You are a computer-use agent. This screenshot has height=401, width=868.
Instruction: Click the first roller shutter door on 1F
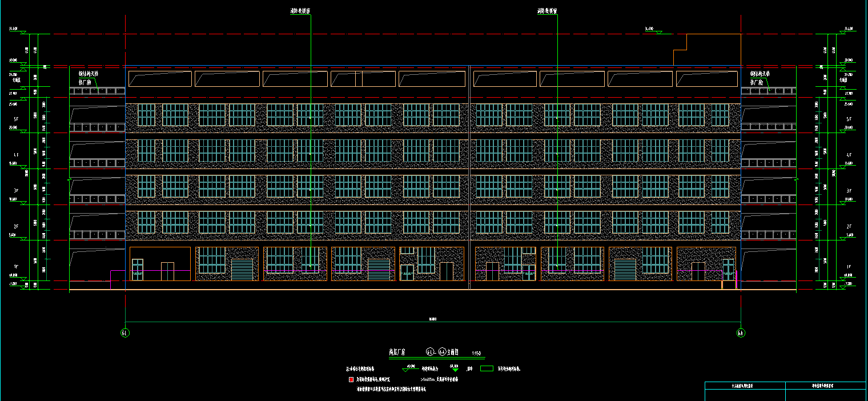242,269
